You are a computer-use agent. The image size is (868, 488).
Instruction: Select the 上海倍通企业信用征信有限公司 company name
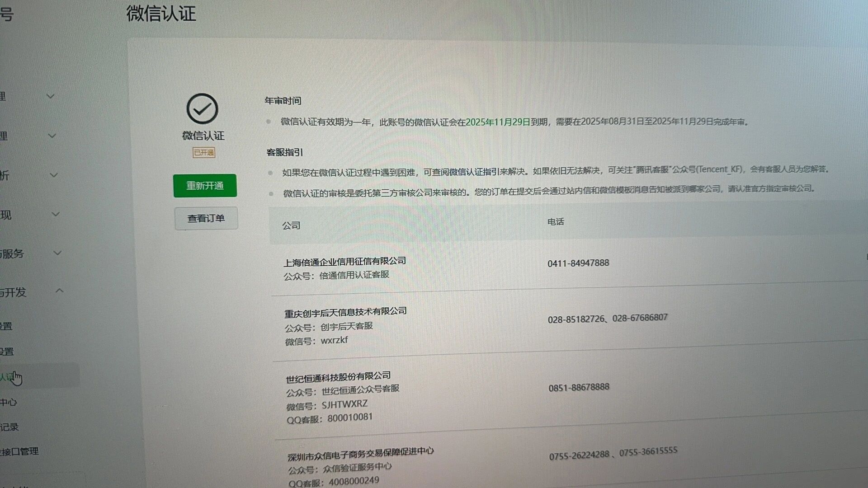[x=344, y=262]
